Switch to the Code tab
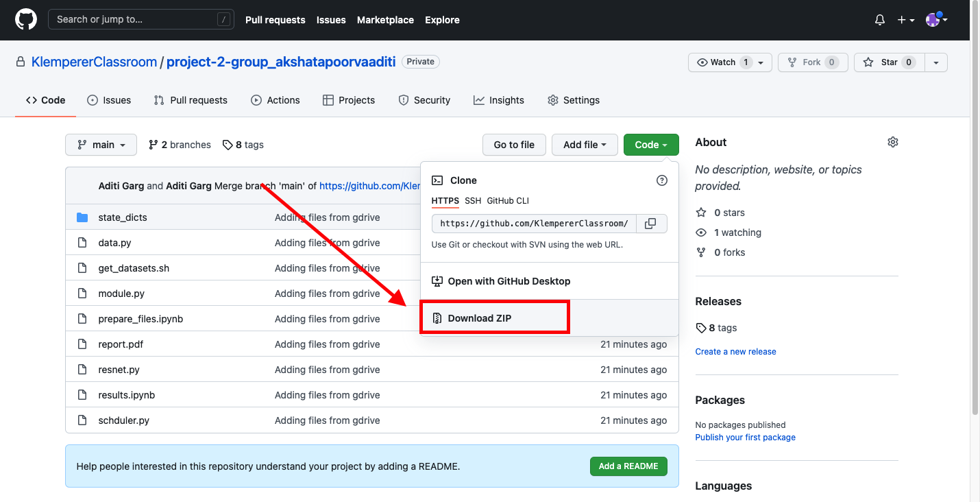Image resolution: width=980 pixels, height=502 pixels. [x=46, y=100]
